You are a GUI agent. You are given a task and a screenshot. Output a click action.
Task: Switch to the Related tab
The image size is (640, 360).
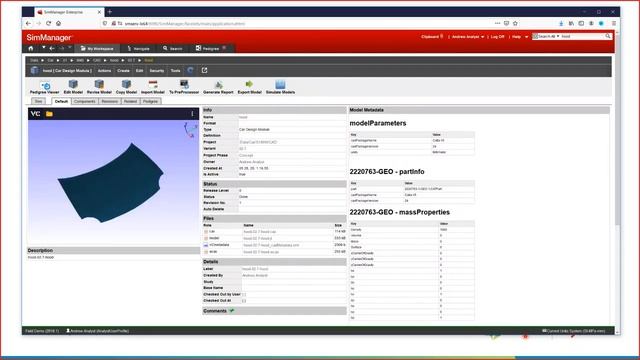[131, 101]
